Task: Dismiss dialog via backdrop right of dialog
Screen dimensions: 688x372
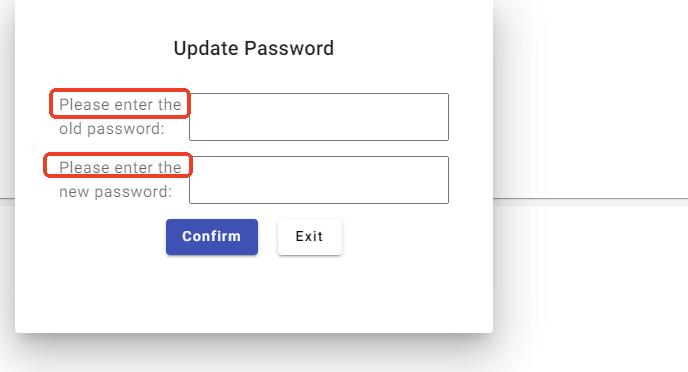Action: pyautogui.click(x=590, y=110)
